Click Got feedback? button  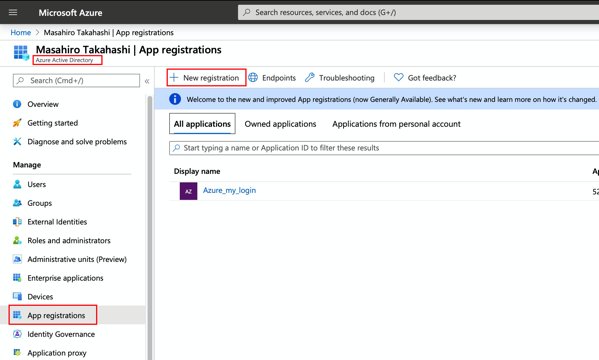point(425,78)
